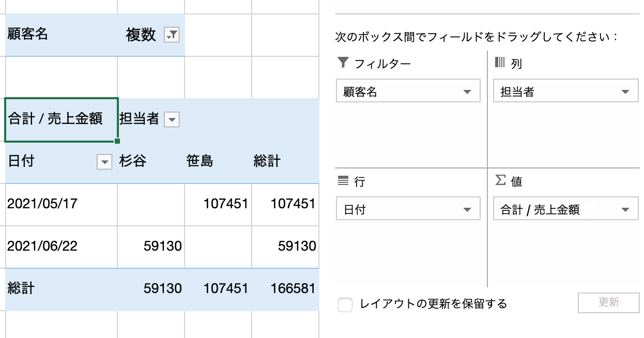
Task: Expand the 担当者 field dropdown in the columns box
Action: [625, 93]
